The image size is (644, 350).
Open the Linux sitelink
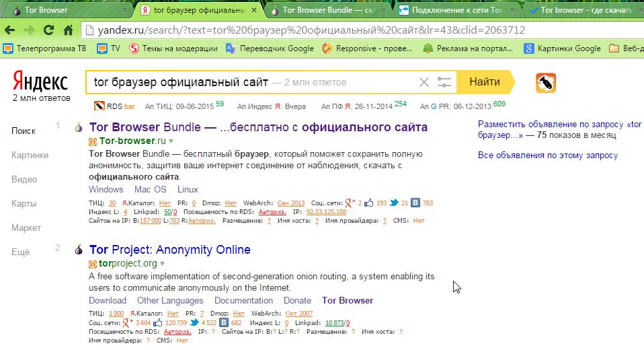coord(188,190)
